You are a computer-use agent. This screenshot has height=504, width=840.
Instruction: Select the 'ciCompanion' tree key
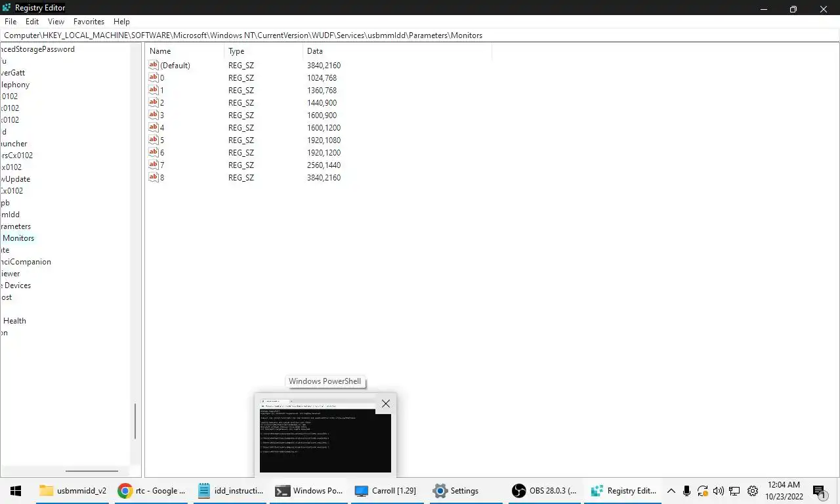tap(26, 262)
